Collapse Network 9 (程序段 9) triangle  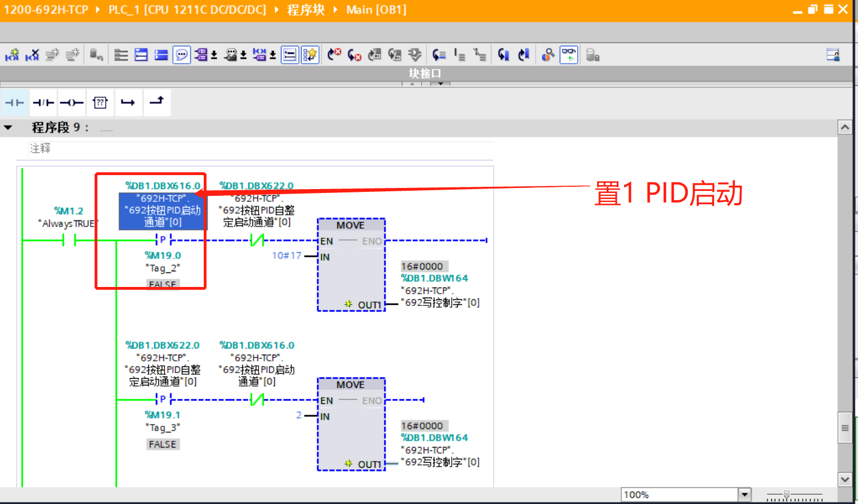(8, 128)
